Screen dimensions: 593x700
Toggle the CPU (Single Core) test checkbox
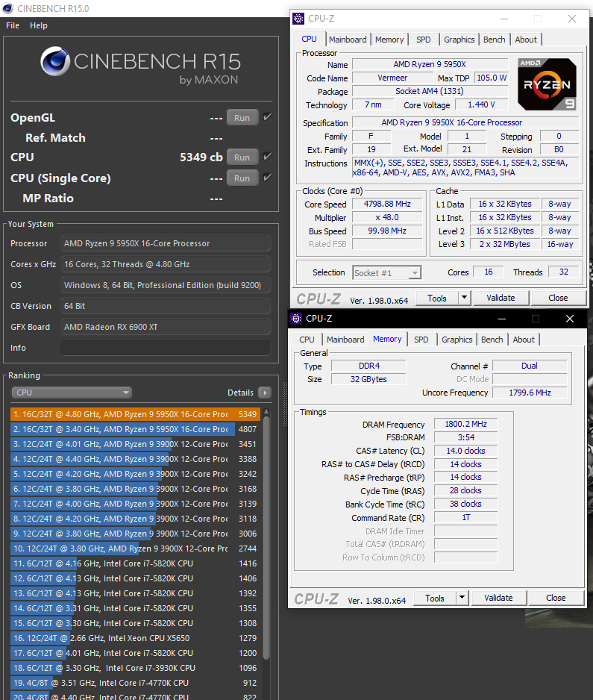point(267,178)
